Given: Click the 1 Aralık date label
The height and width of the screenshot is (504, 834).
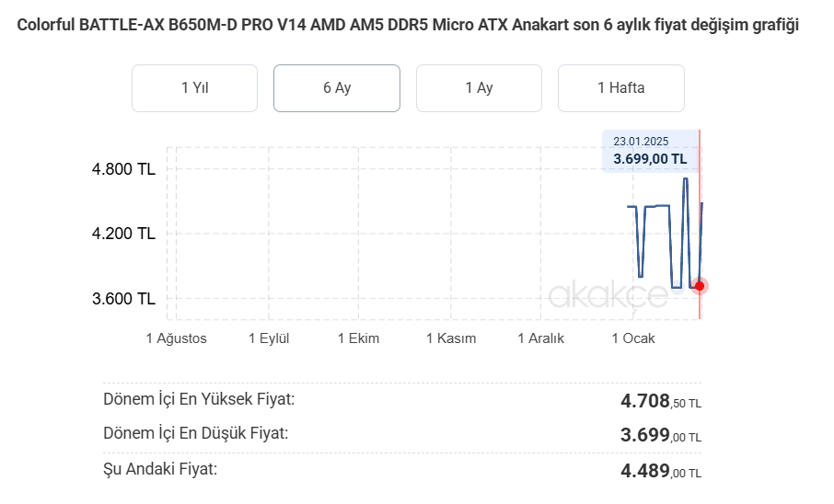Looking at the screenshot, I should (540, 338).
